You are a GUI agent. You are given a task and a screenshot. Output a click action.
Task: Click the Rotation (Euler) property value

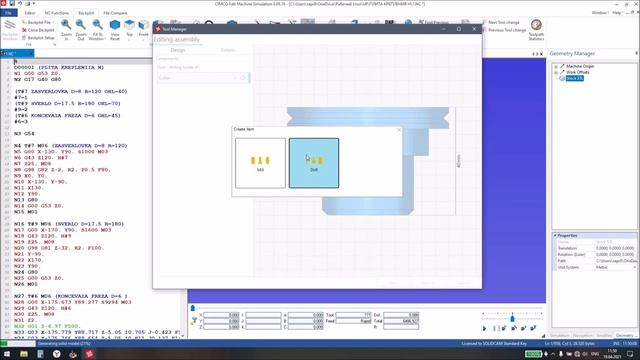[615, 255]
